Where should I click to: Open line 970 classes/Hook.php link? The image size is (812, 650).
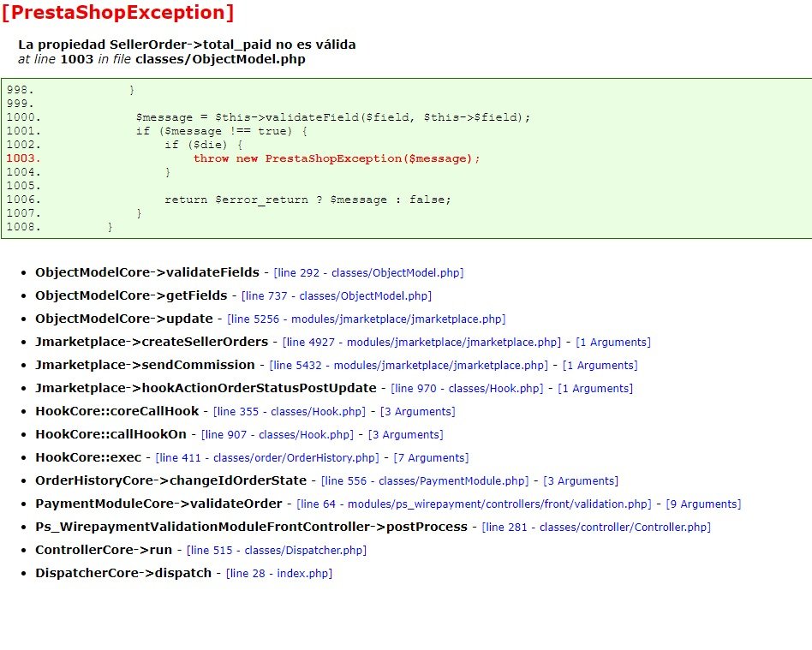pyautogui.click(x=467, y=389)
